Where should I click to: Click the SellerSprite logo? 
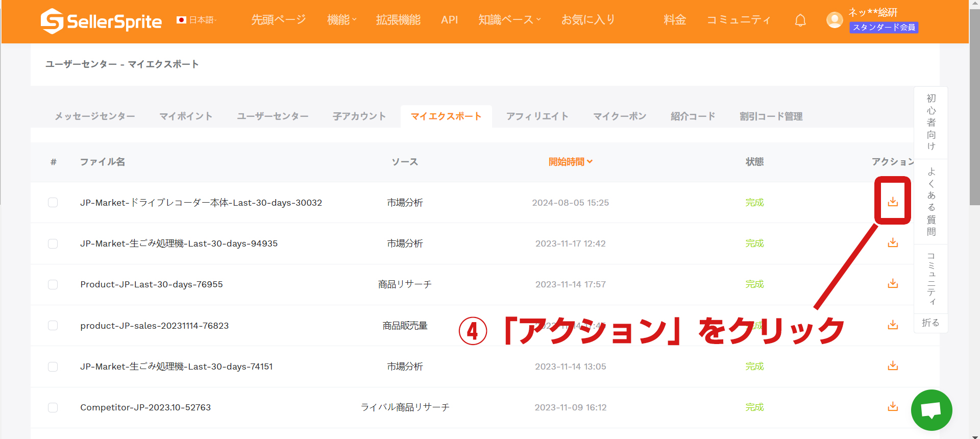point(101,21)
